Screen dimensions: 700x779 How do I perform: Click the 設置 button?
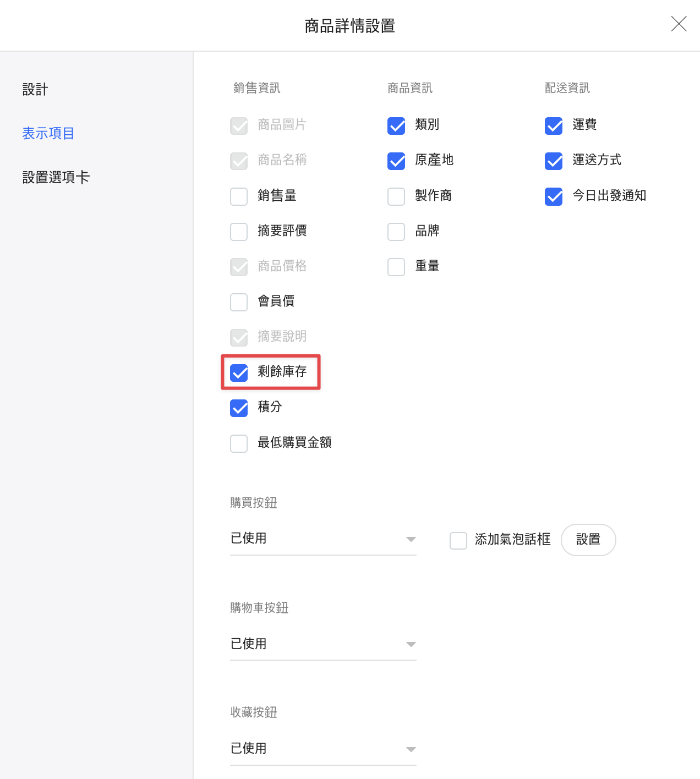[588, 540]
